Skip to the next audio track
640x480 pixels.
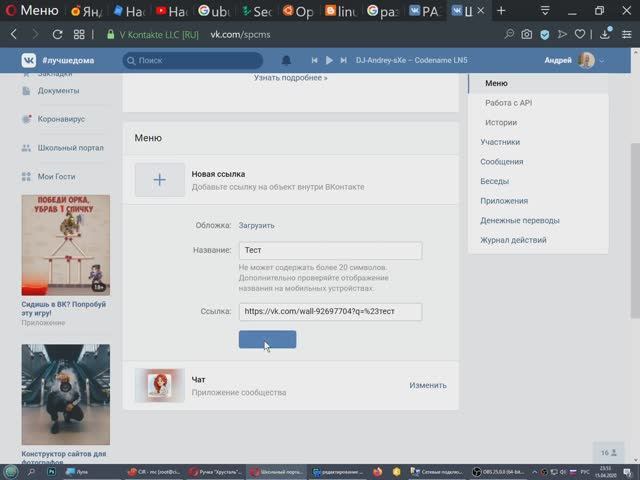click(x=343, y=60)
